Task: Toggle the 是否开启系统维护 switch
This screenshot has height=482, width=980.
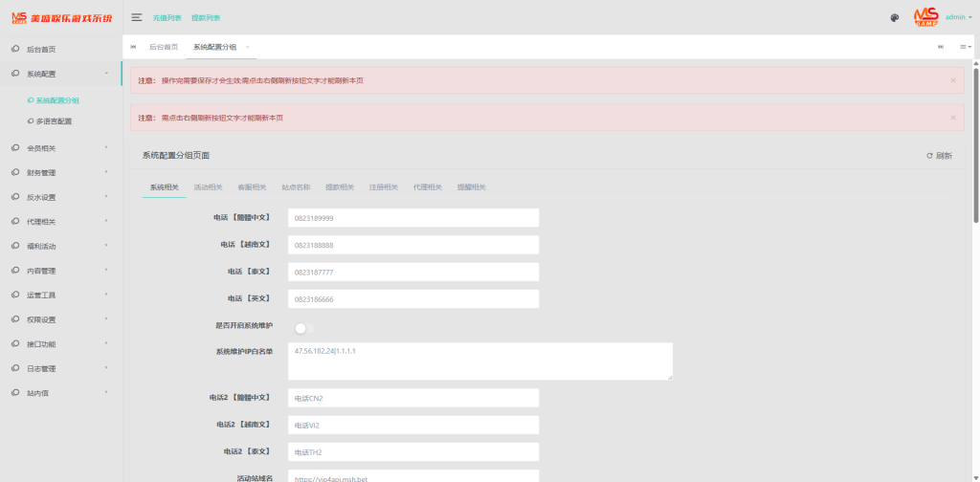Action: point(302,328)
